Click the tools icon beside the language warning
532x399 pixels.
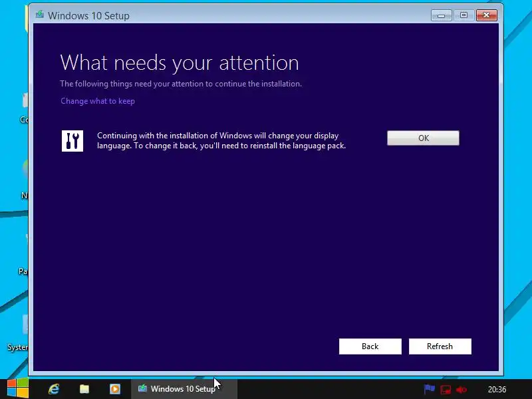click(72, 141)
